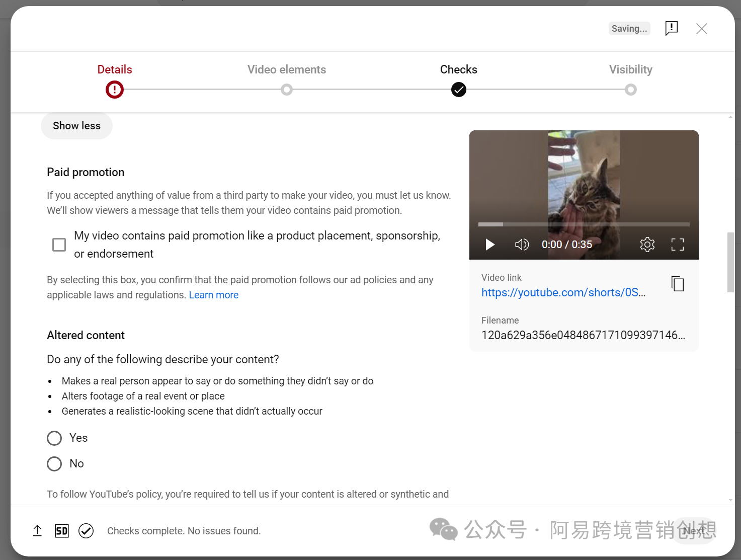Go to the Details step

(x=115, y=90)
